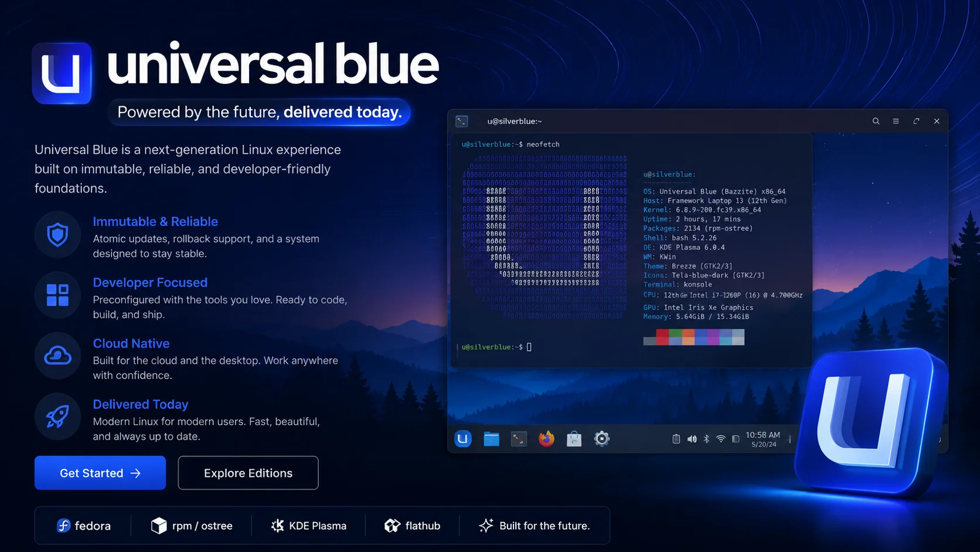The width and height of the screenshot is (980, 552).
Task: Click the grid icon for Developer Focused
Action: pyautogui.click(x=57, y=295)
